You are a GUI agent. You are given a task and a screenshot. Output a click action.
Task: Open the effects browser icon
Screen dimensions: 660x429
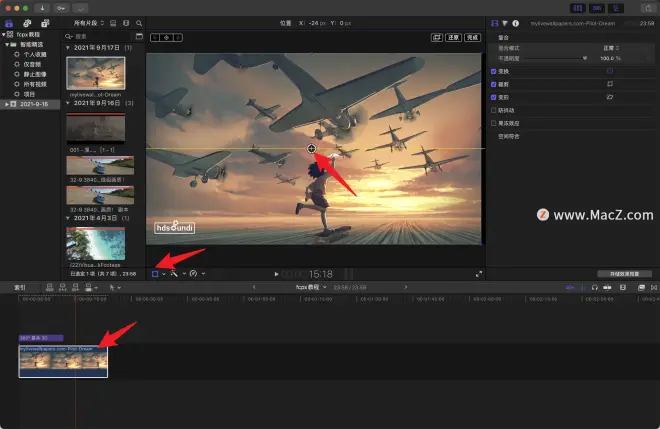pos(641,288)
